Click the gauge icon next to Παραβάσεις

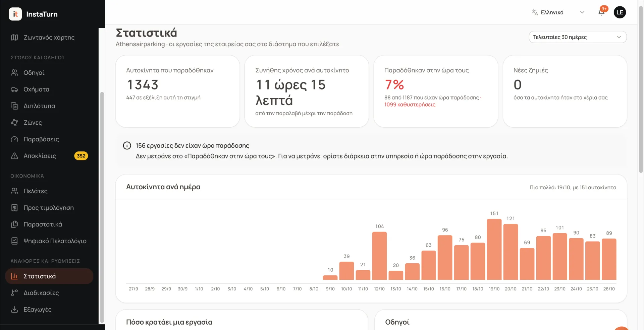[14, 139]
